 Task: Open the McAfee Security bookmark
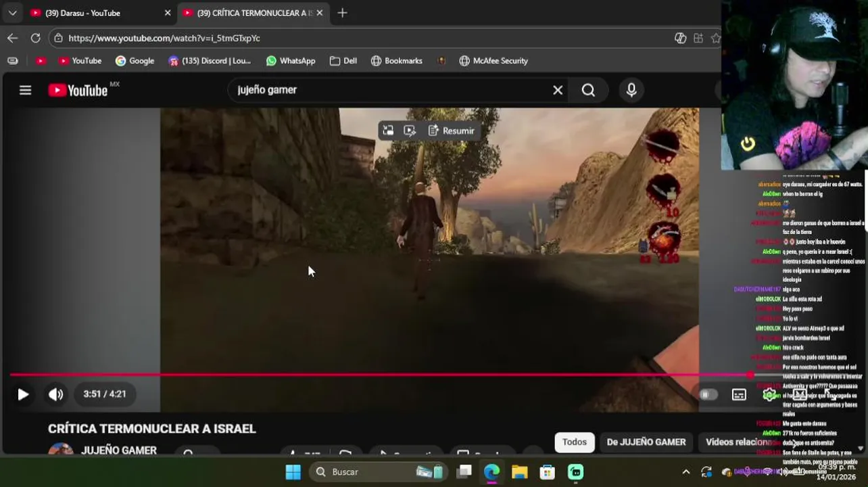pos(493,60)
